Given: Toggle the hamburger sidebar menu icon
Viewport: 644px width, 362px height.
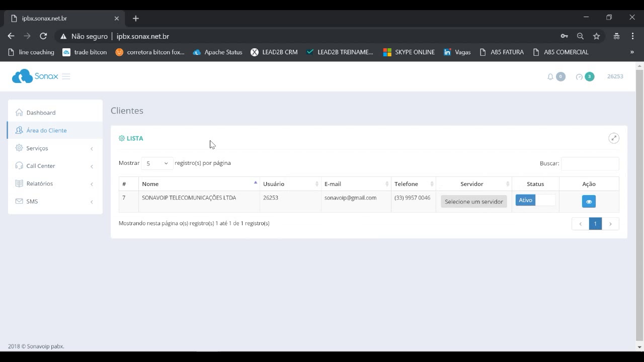Looking at the screenshot, I should (x=66, y=76).
